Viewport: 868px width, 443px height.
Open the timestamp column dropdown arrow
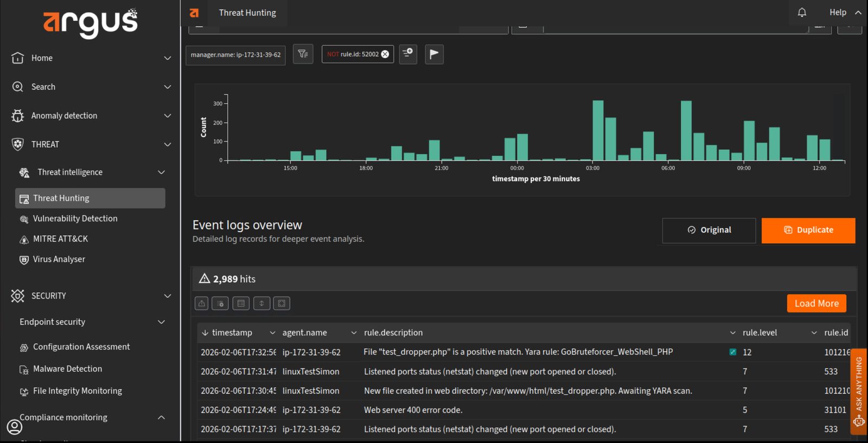click(272, 333)
